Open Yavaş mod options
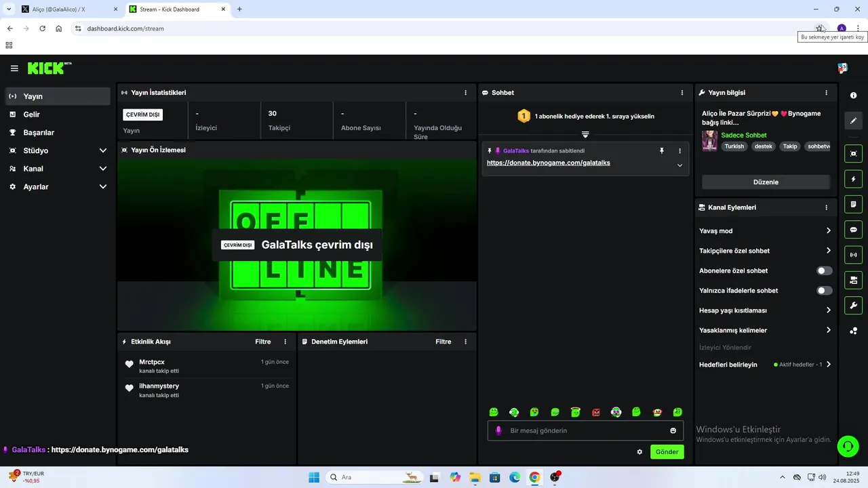Screen dimensions: 868x488 (x=766, y=231)
